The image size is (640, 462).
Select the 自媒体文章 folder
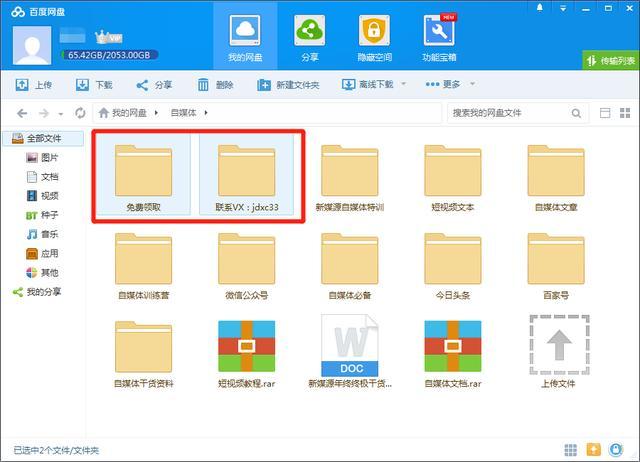click(x=556, y=178)
